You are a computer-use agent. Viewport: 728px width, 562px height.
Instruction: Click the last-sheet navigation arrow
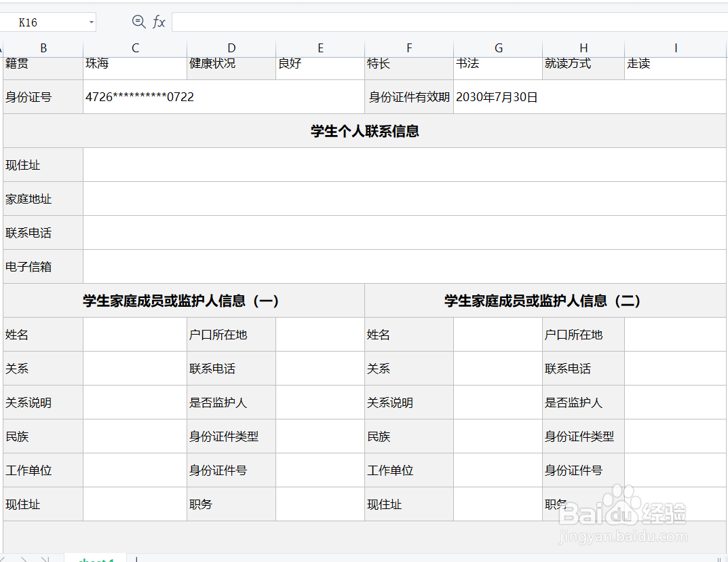coord(44,559)
